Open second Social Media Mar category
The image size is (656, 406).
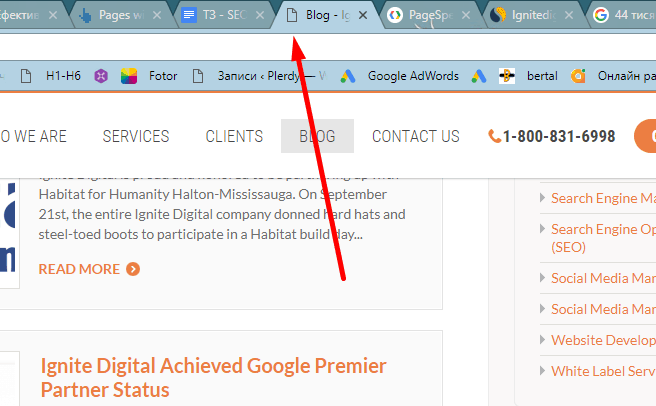pyautogui.click(x=603, y=309)
